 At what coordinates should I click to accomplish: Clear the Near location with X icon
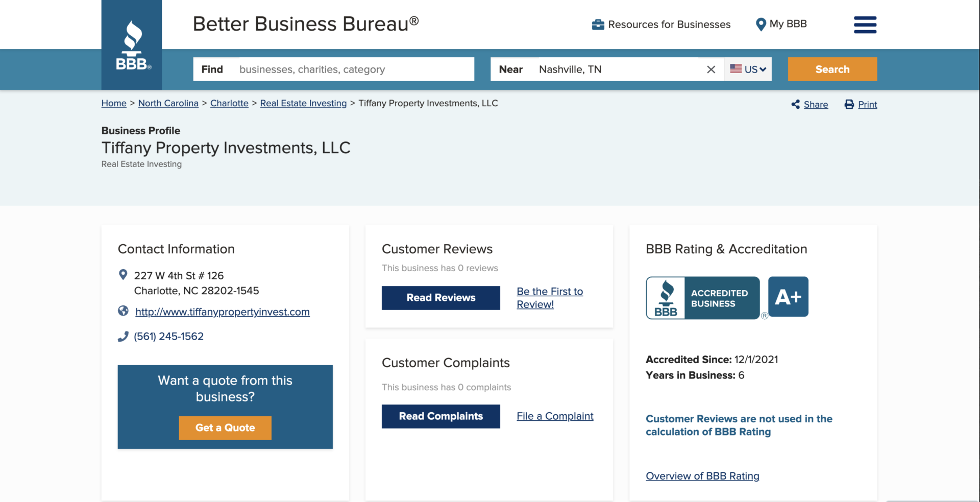pos(710,69)
